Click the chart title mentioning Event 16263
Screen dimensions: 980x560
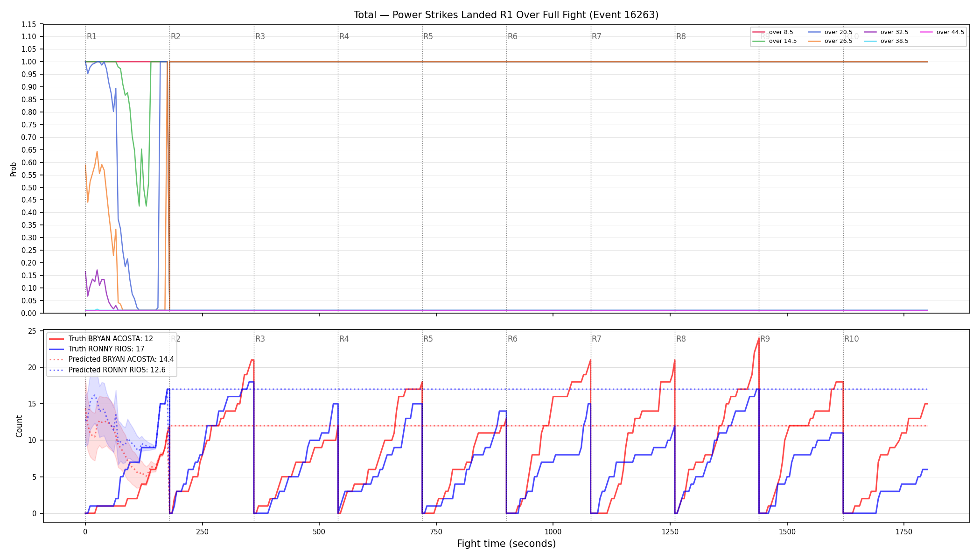coord(506,15)
